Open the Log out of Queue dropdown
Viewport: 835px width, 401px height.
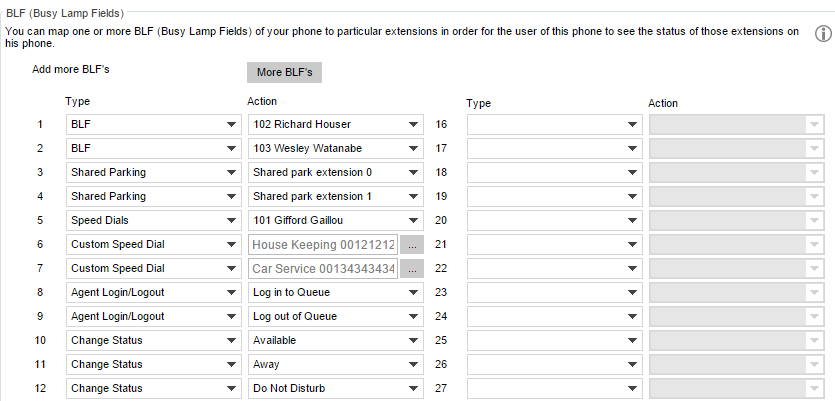[x=336, y=316]
